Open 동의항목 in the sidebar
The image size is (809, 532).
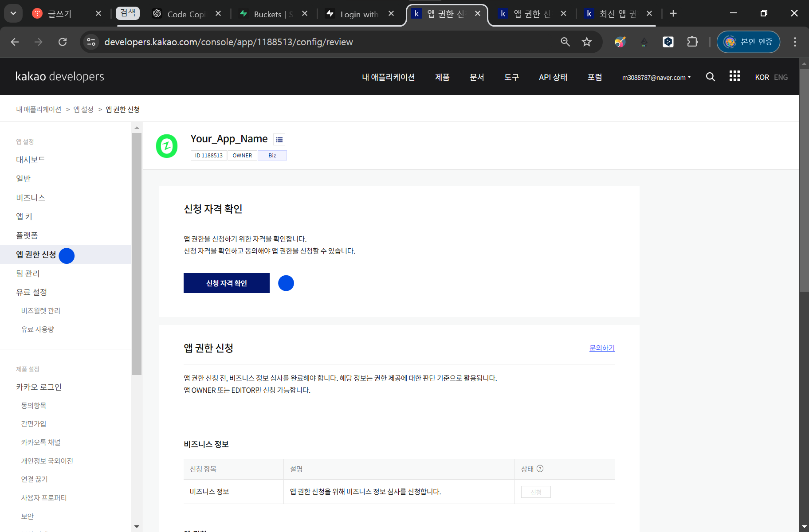pyautogui.click(x=33, y=406)
